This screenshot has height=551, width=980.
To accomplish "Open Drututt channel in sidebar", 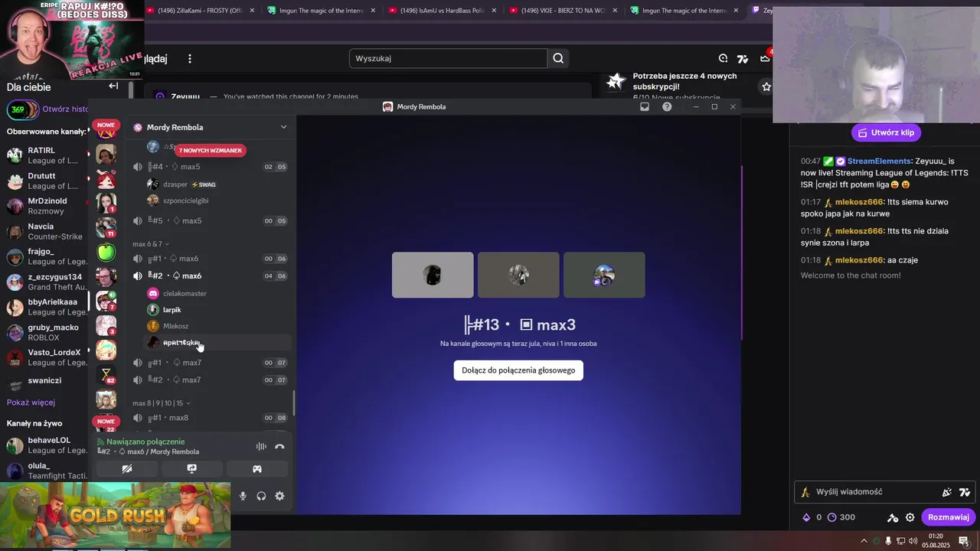I will click(x=46, y=181).
